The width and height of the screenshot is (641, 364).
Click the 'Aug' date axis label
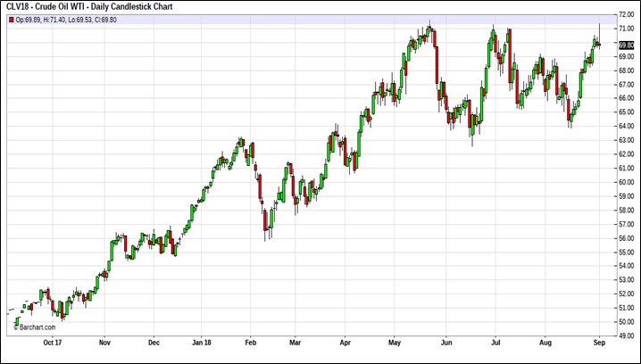(545, 343)
